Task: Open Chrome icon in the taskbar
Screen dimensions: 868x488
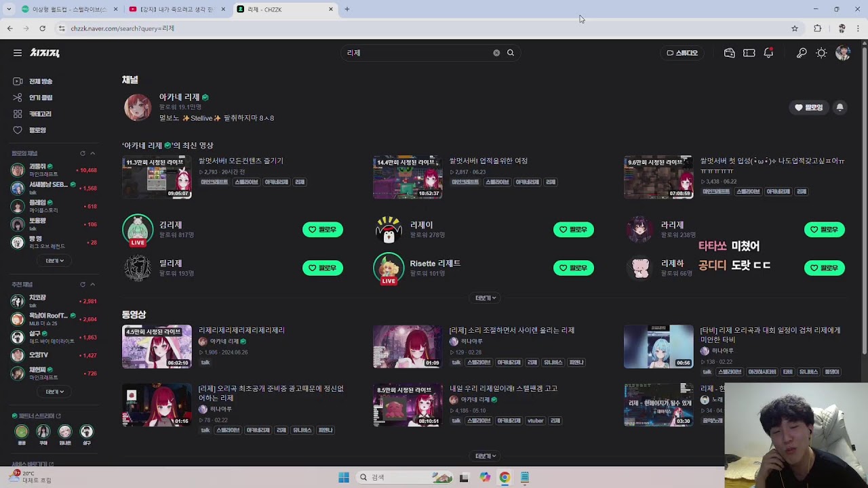Action: [505, 477]
